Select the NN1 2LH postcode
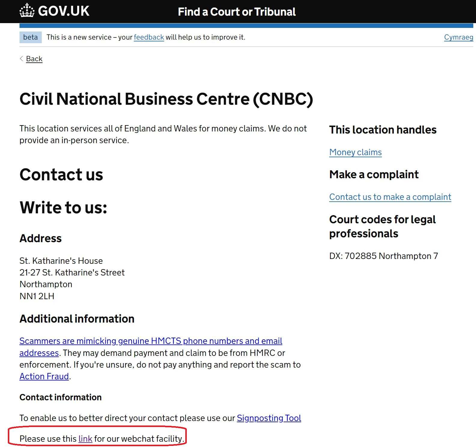This screenshot has height=448, width=476. 37,296
